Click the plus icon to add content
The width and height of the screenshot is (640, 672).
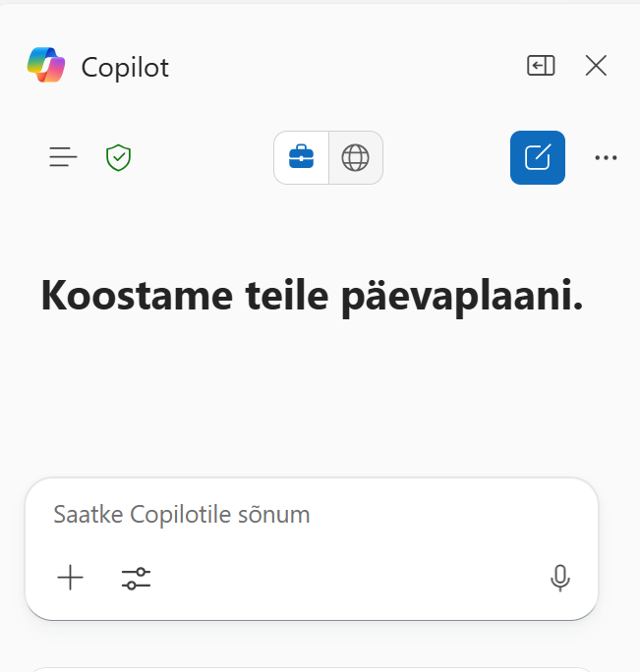click(x=71, y=579)
